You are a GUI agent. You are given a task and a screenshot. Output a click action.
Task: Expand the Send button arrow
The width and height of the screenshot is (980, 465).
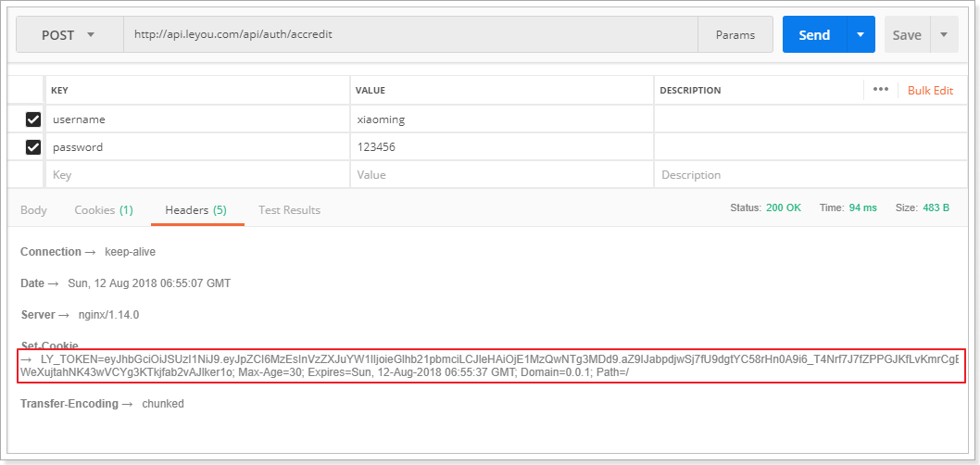pos(861,35)
